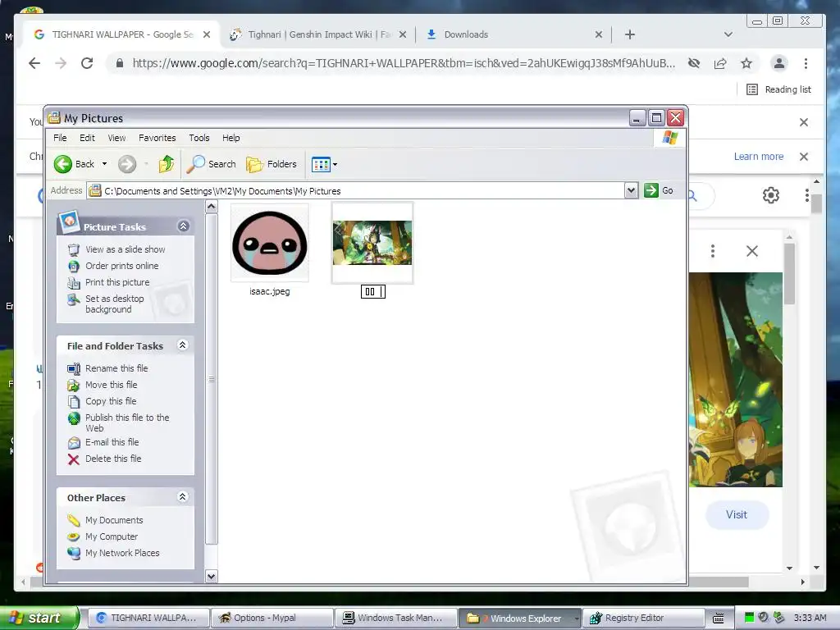The height and width of the screenshot is (630, 840).
Task: Click the Learn more link
Action: (x=759, y=157)
